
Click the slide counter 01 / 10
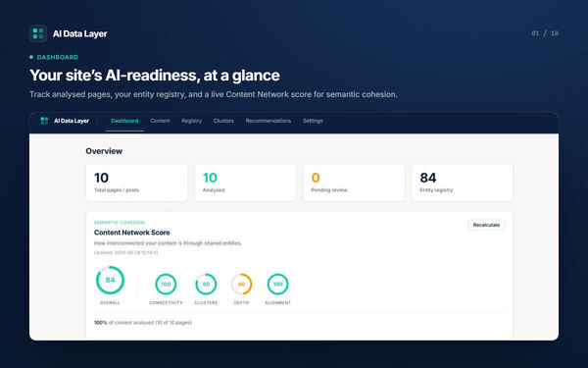545,33
